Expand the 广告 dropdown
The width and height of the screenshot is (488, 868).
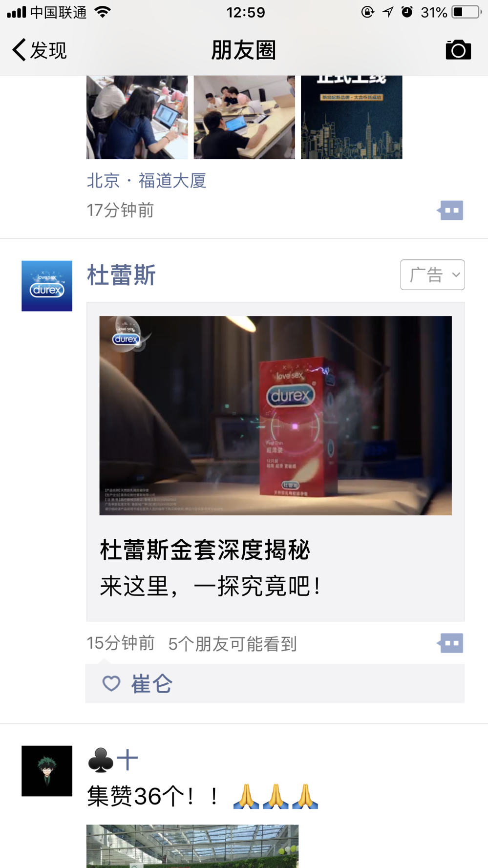pyautogui.click(x=432, y=275)
